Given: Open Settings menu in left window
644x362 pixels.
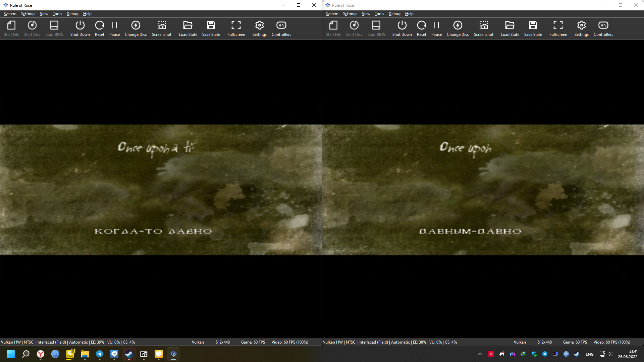Looking at the screenshot, I should [28, 14].
